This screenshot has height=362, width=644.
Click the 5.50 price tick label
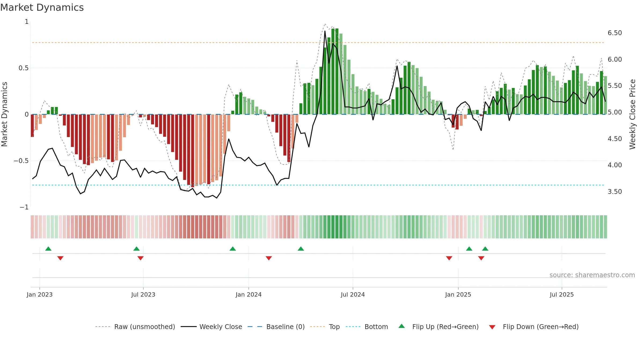(615, 86)
